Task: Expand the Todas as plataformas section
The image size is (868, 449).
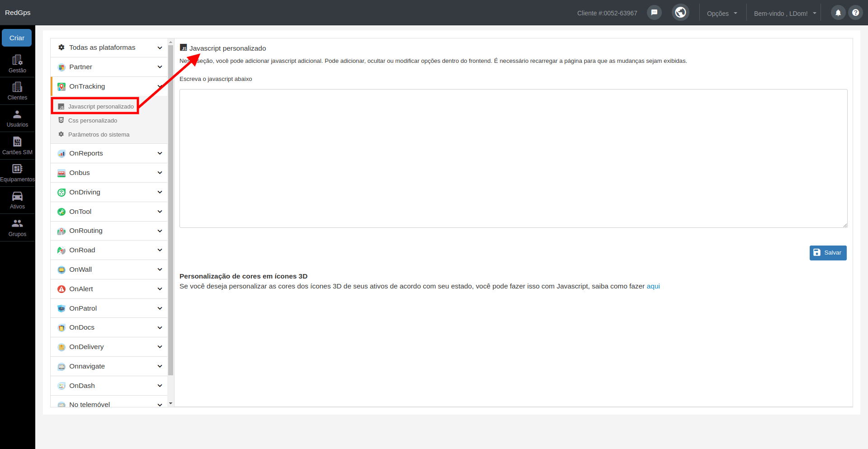Action: tap(109, 47)
